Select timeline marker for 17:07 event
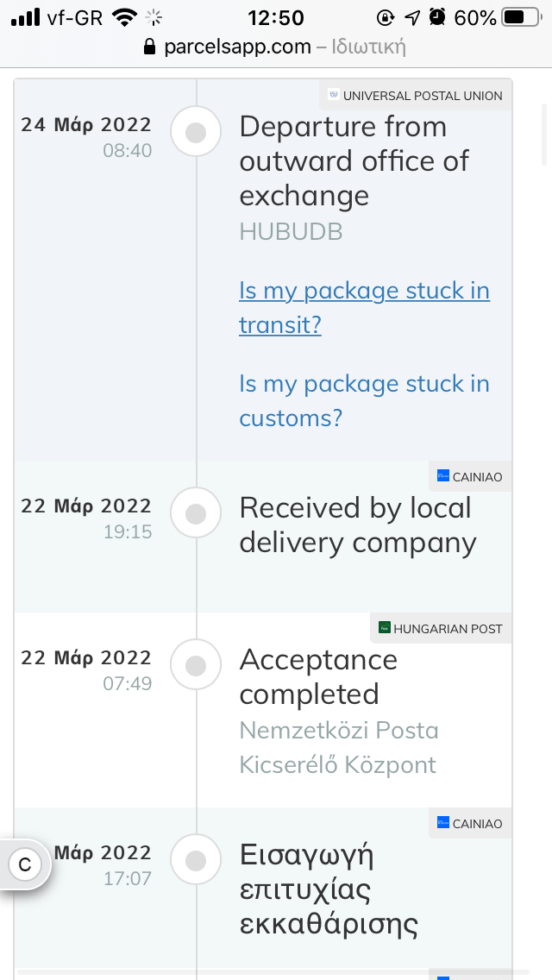Image resolution: width=552 pixels, height=980 pixels. (197, 859)
